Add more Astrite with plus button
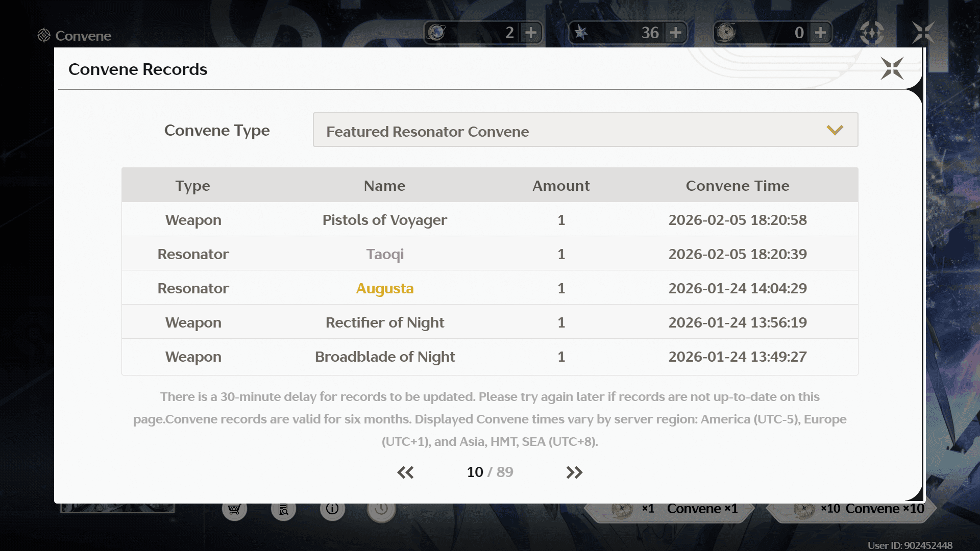 [676, 33]
